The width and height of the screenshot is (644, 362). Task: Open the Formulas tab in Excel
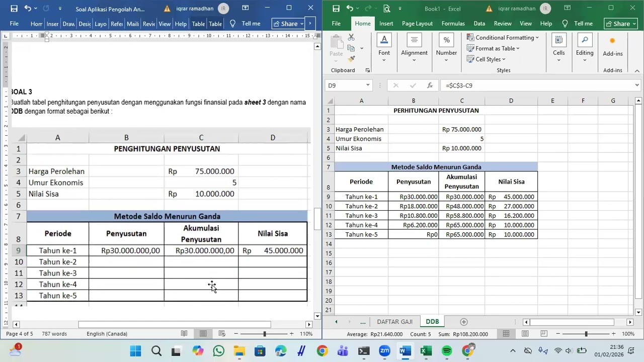click(x=453, y=24)
